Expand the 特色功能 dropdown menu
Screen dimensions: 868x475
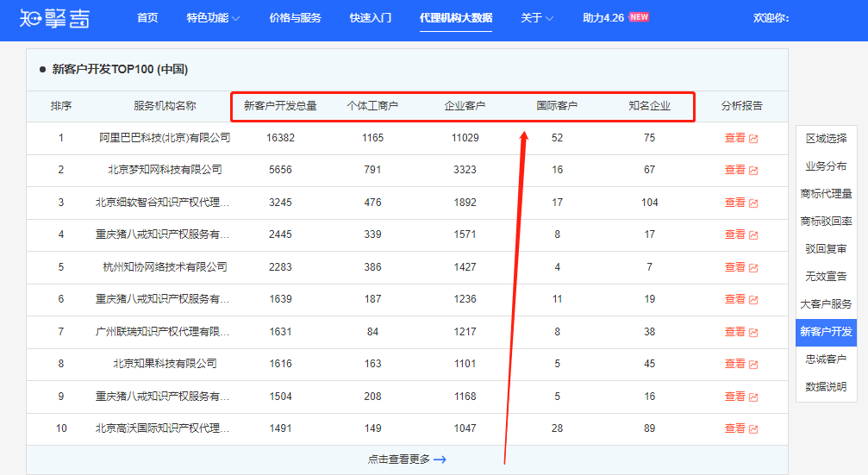[213, 18]
